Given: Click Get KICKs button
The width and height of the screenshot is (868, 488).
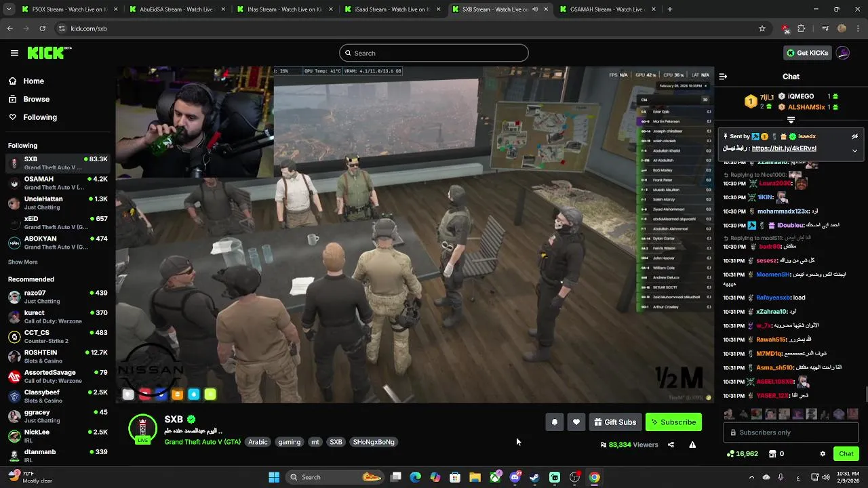Looking at the screenshot, I should click(806, 53).
